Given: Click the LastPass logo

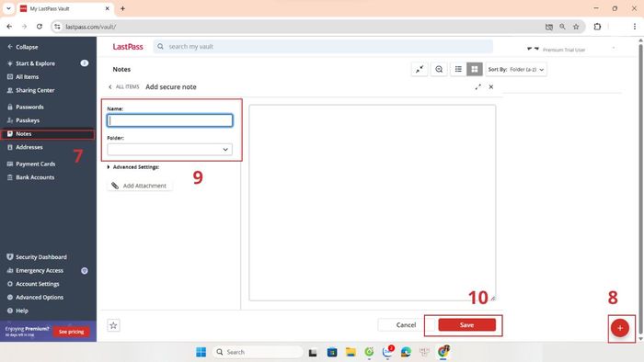Looking at the screenshot, I should (x=128, y=47).
